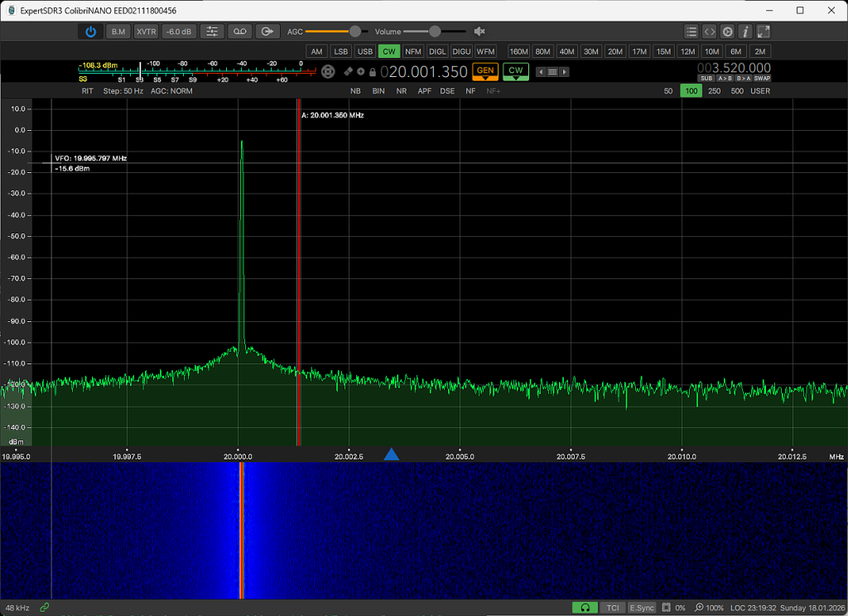Open the equalizer sliders settings icon

pyautogui.click(x=212, y=31)
